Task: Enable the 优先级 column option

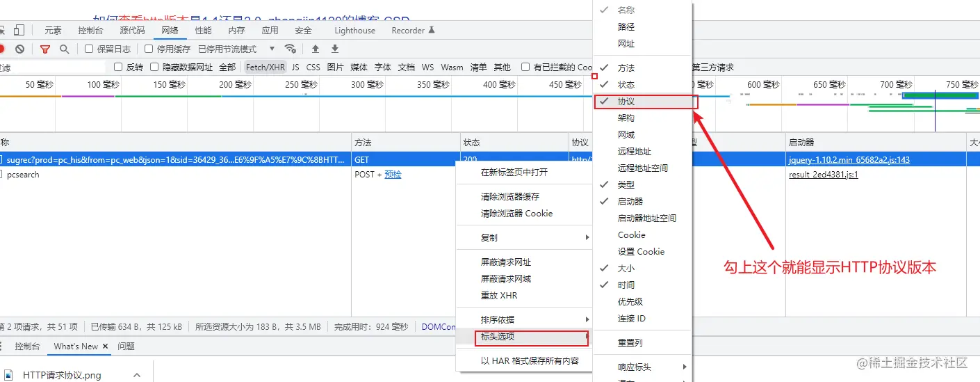Action: click(x=642, y=301)
